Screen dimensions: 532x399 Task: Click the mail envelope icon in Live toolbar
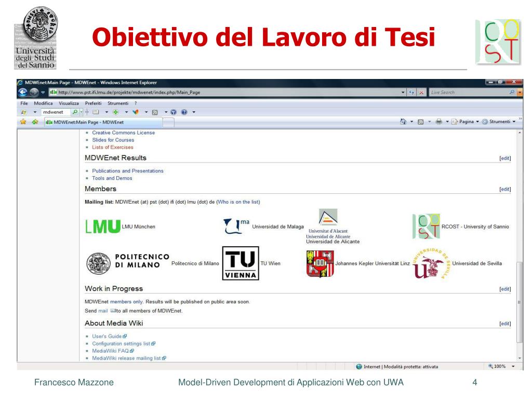pos(96,112)
